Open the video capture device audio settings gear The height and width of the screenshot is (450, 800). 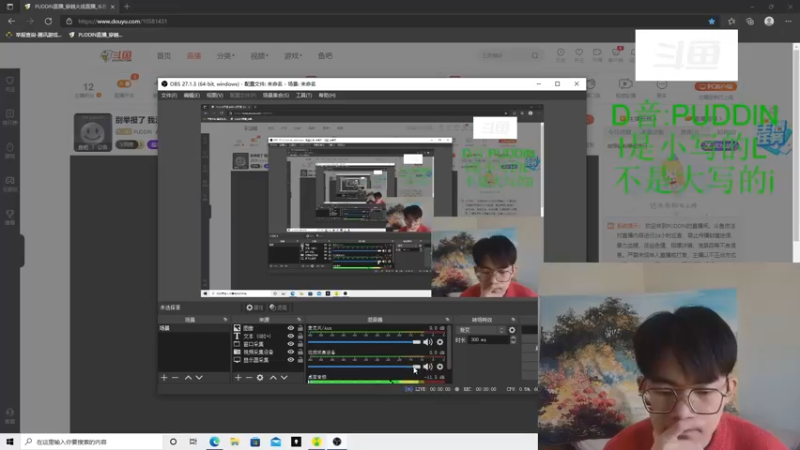440,366
